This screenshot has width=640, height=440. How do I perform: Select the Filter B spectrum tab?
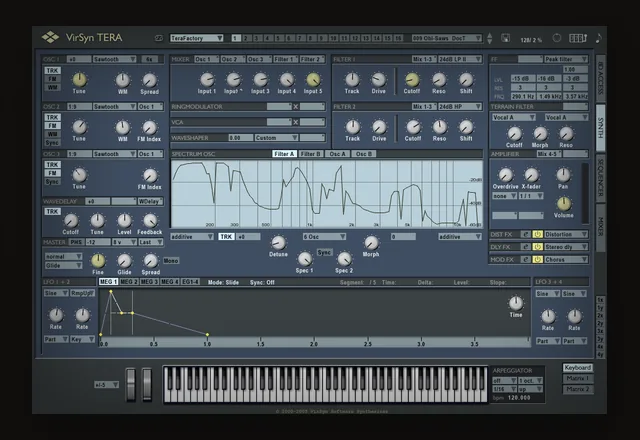311,154
